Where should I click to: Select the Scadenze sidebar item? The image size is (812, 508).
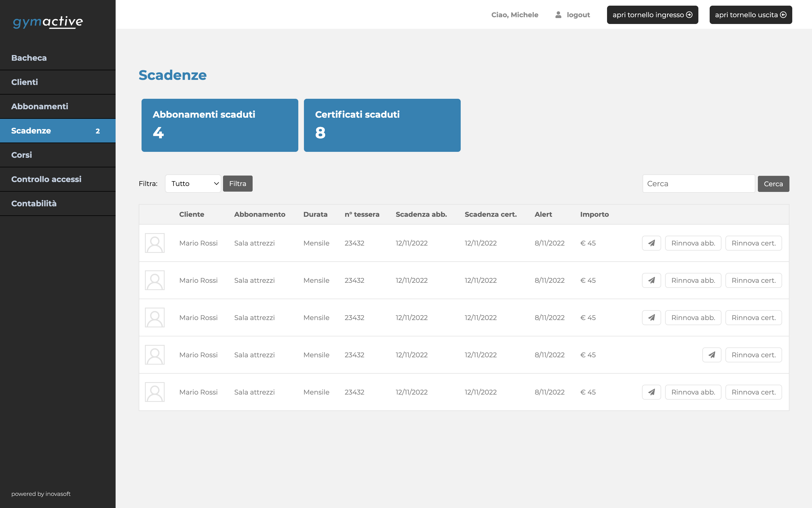click(x=58, y=131)
